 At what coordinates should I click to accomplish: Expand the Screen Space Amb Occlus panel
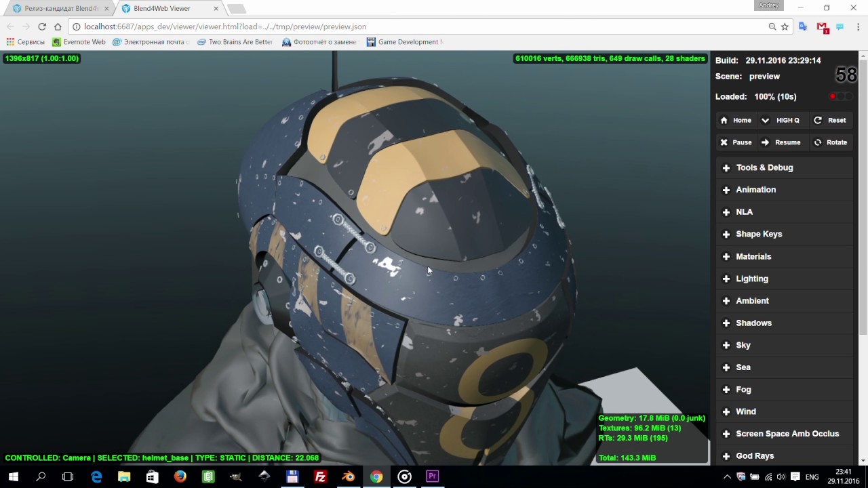point(785,434)
